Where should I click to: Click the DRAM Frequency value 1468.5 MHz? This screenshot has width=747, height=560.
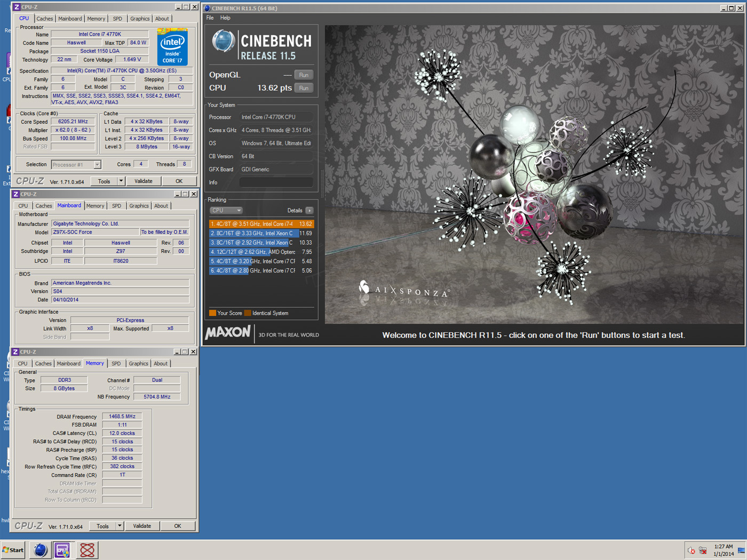pos(122,417)
